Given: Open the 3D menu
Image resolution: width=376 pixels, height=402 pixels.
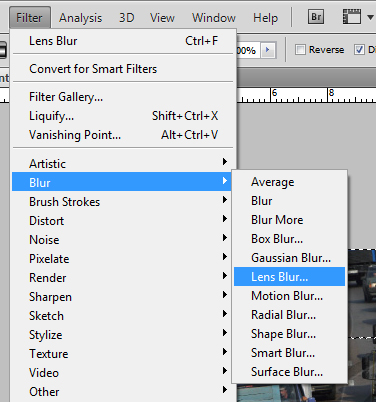Looking at the screenshot, I should 127,18.
